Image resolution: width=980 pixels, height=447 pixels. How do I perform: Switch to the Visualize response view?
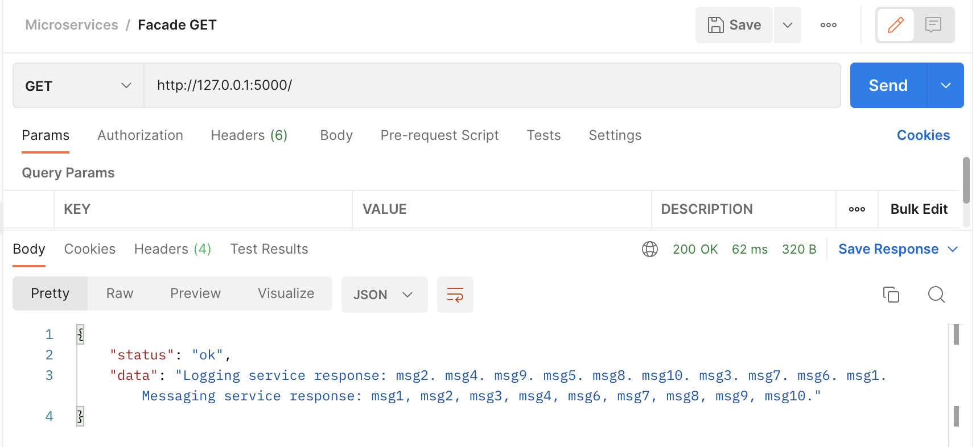(x=286, y=293)
